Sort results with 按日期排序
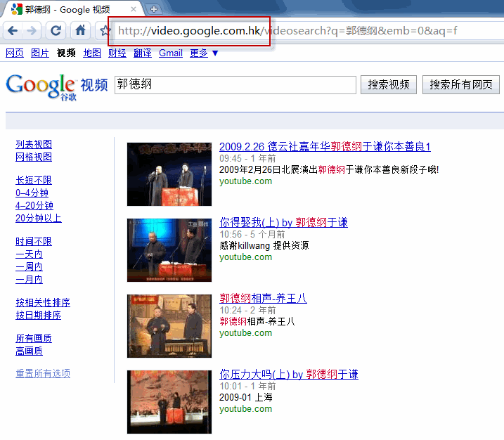This screenshot has height=440, width=504. pyautogui.click(x=38, y=316)
